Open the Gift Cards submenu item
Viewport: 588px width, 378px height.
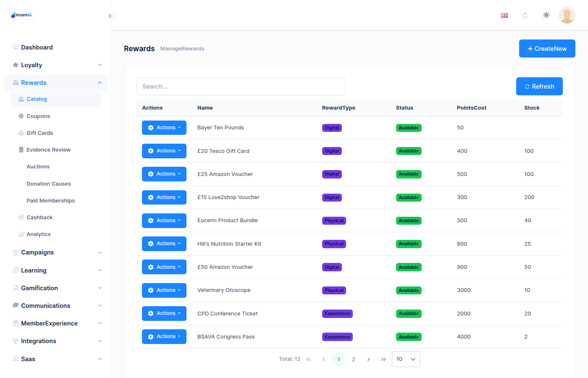[56, 133]
